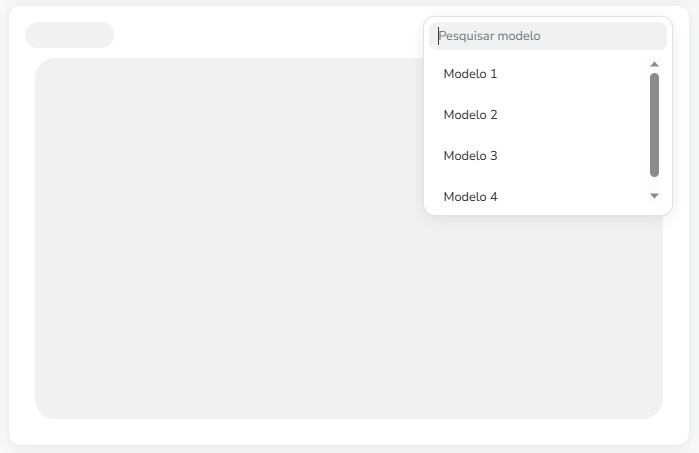
Task: Click the last visible model entry
Action: (470, 197)
